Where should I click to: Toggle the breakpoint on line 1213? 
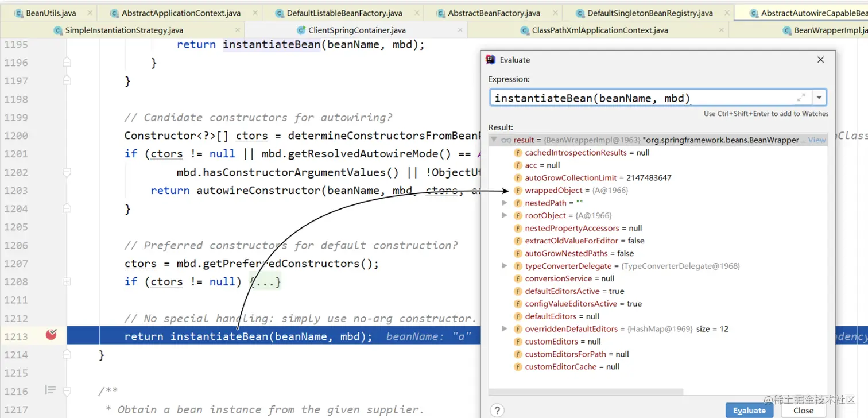(x=51, y=334)
